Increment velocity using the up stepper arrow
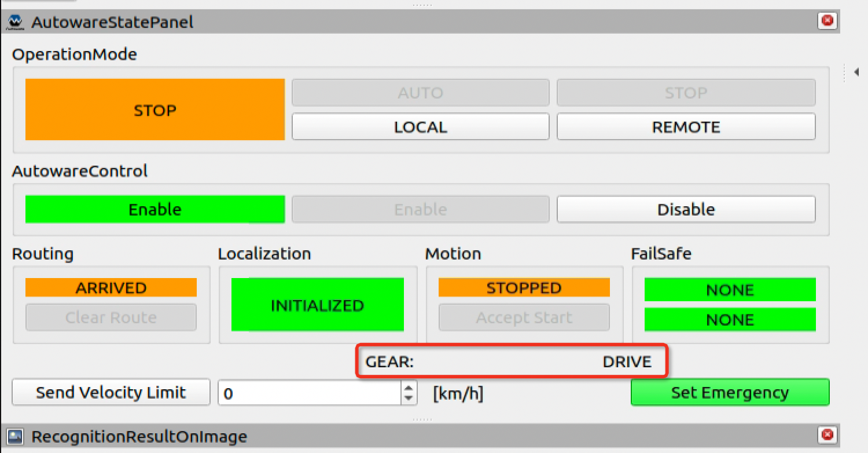 (409, 387)
